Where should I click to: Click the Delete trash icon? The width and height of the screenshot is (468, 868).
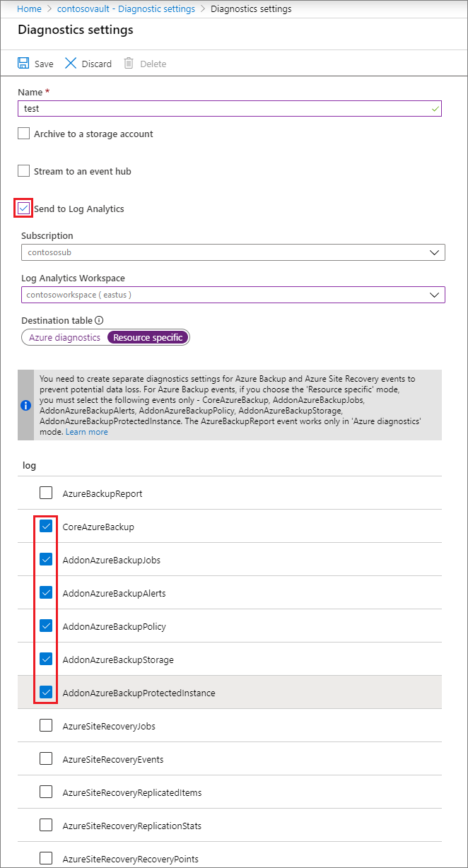point(129,64)
